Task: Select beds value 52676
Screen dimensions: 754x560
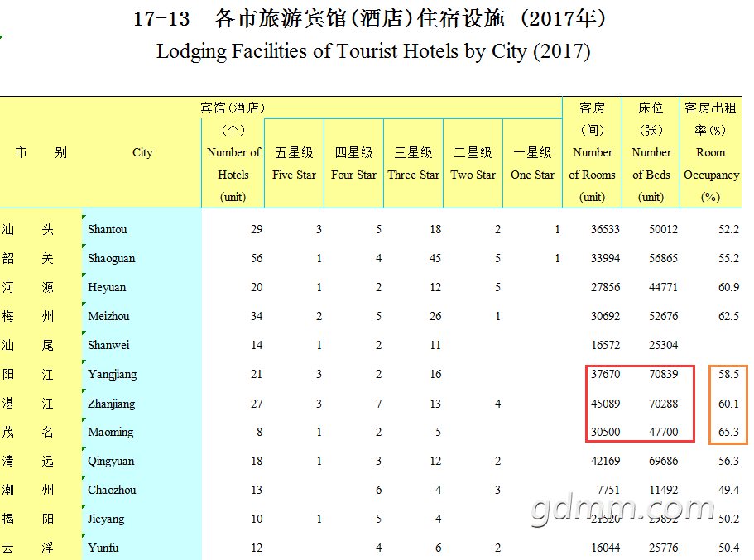Action: (x=664, y=316)
